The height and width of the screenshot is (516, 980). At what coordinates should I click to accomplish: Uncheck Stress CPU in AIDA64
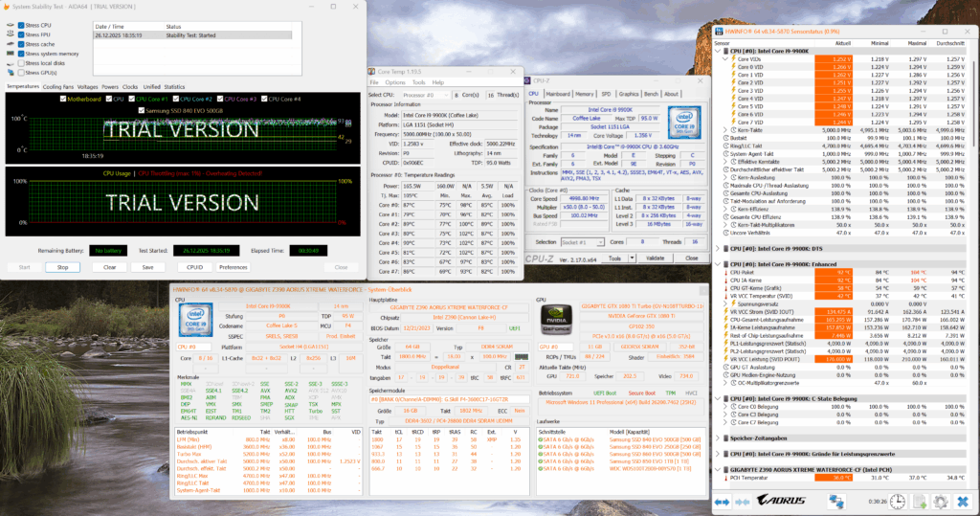[21, 26]
